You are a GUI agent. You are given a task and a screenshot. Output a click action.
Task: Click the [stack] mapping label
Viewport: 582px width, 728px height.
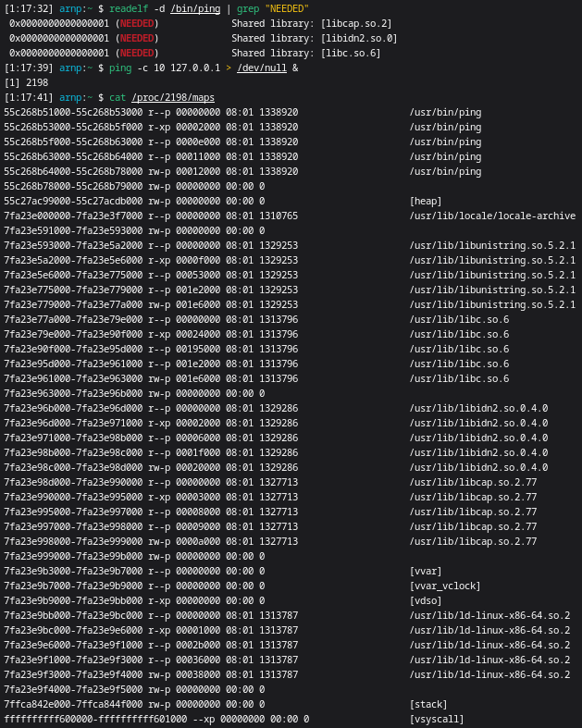[428, 704]
